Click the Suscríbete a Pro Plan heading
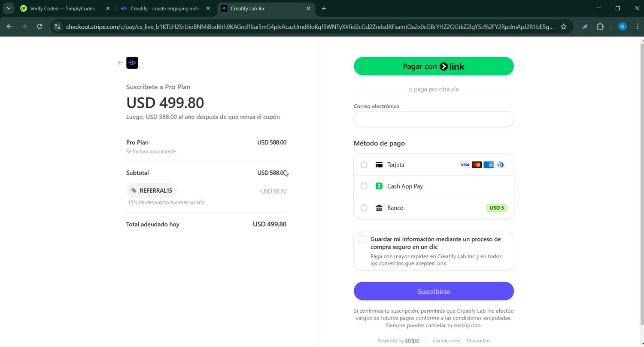 pos(158,87)
